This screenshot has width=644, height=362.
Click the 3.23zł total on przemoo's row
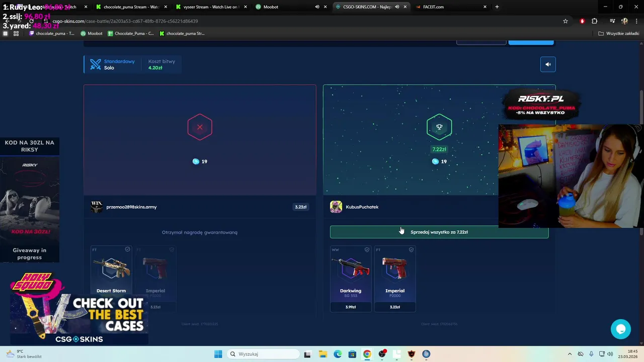click(x=301, y=207)
